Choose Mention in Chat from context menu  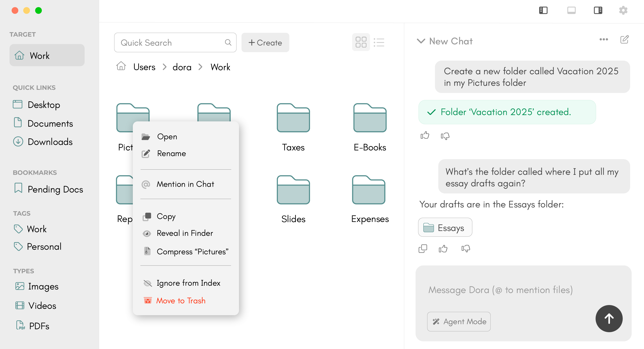coord(185,184)
